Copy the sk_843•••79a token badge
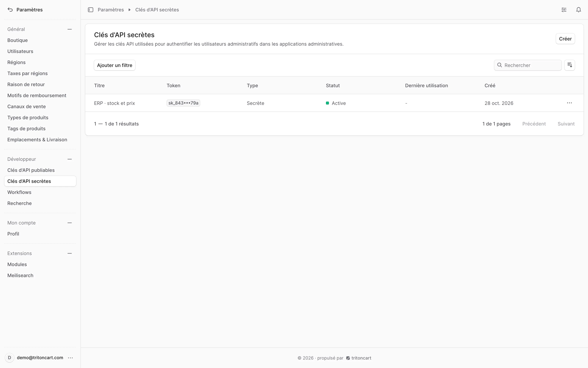This screenshot has width=588, height=368. [x=183, y=103]
